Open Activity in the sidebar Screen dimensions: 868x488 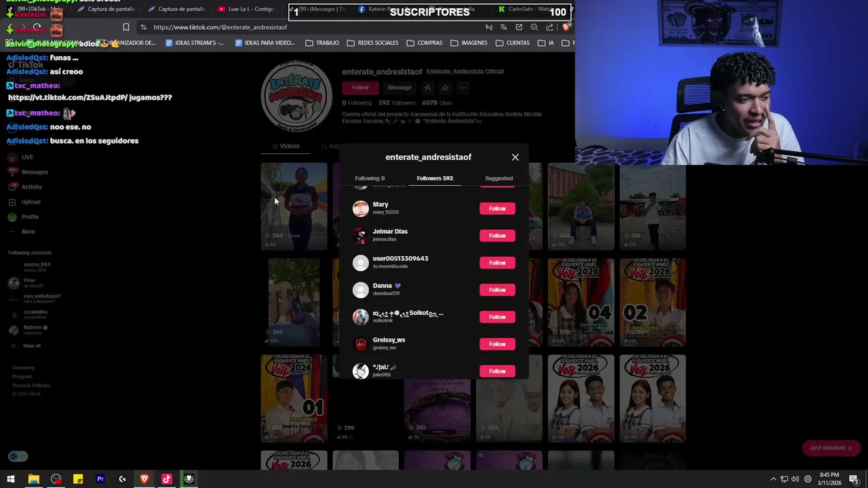(x=25, y=187)
